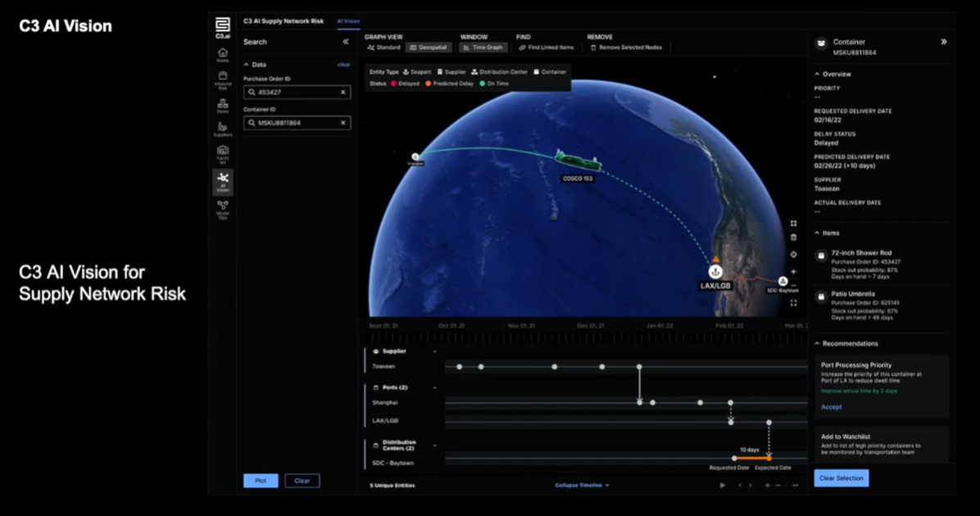Accept the Port Processing Priority recommendation
This screenshot has height=516, width=980.
point(831,407)
